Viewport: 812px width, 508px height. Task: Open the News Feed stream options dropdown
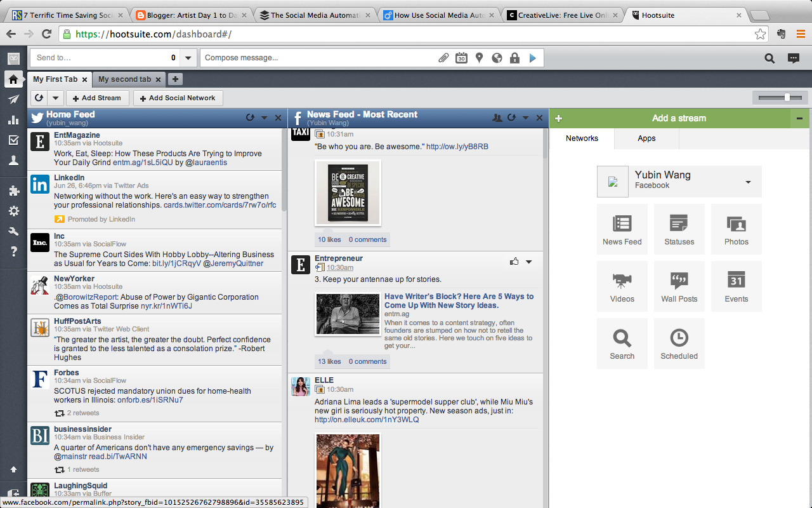[525, 117]
